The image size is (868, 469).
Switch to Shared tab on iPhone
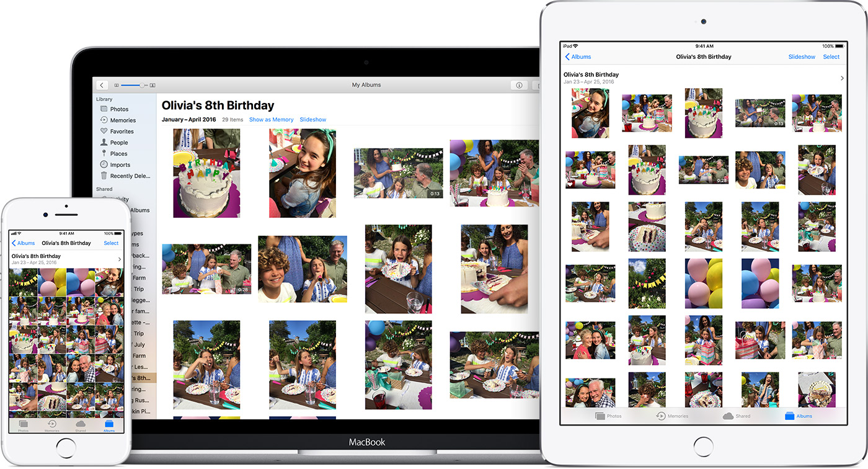(80, 426)
